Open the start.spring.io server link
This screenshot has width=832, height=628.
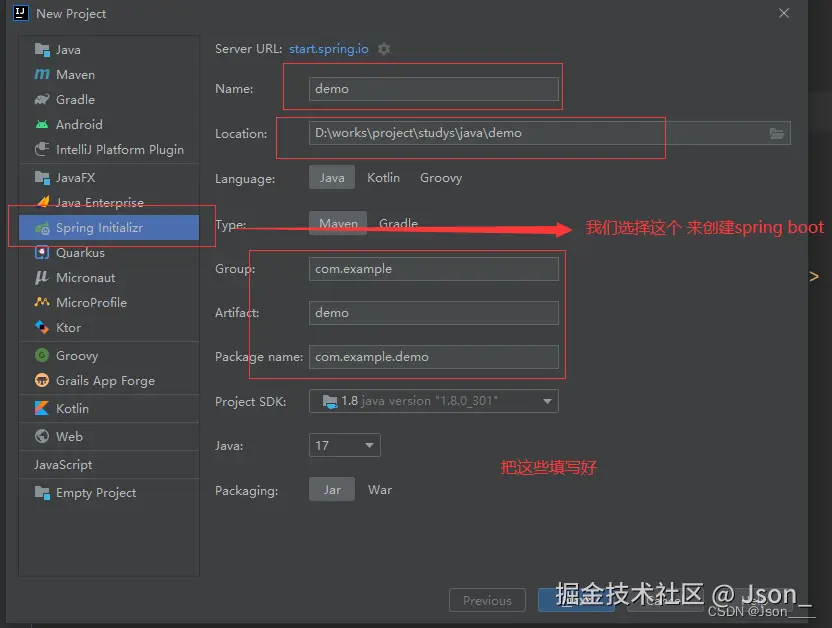click(x=328, y=49)
